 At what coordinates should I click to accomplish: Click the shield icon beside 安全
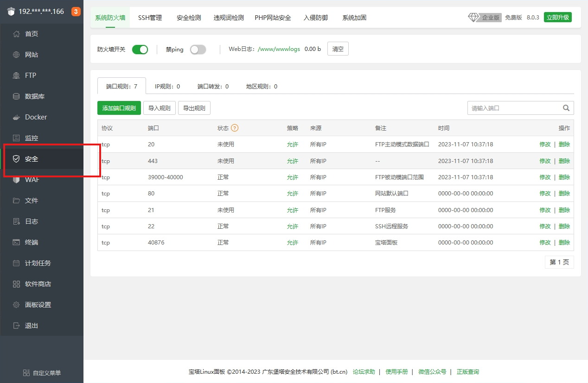[16, 159]
